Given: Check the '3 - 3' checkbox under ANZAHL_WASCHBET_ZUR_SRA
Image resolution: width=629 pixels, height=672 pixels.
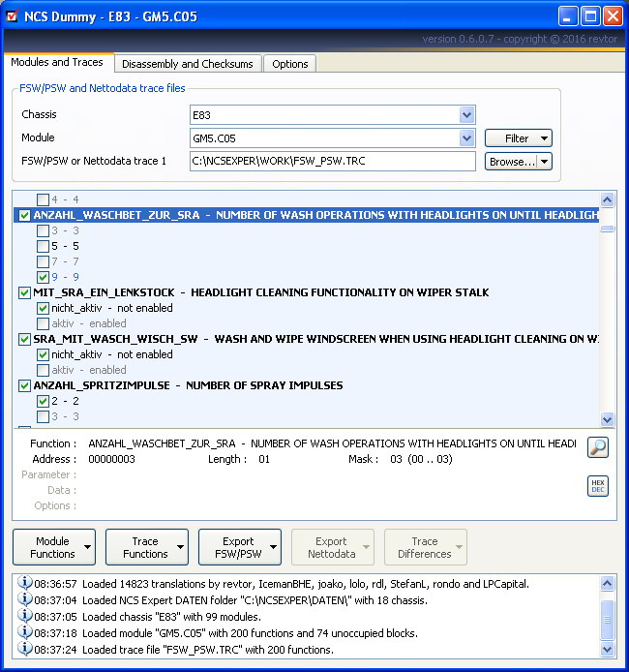Looking at the screenshot, I should click(x=43, y=230).
